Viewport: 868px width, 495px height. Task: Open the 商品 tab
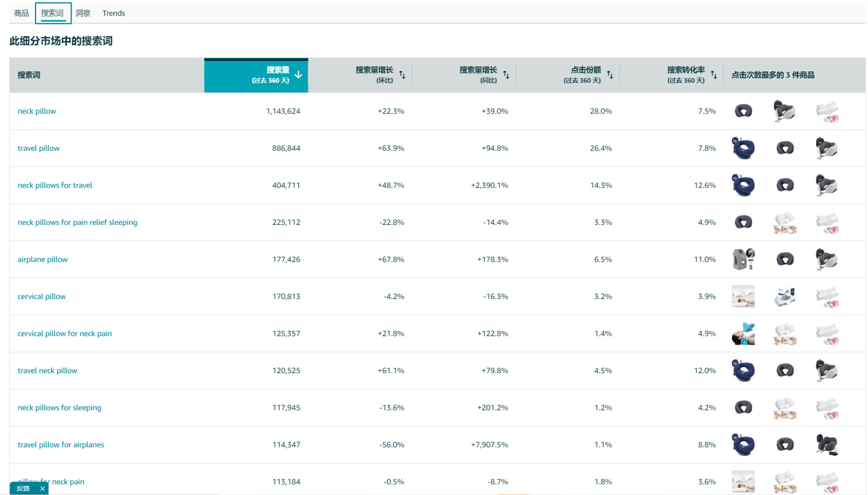coord(22,13)
